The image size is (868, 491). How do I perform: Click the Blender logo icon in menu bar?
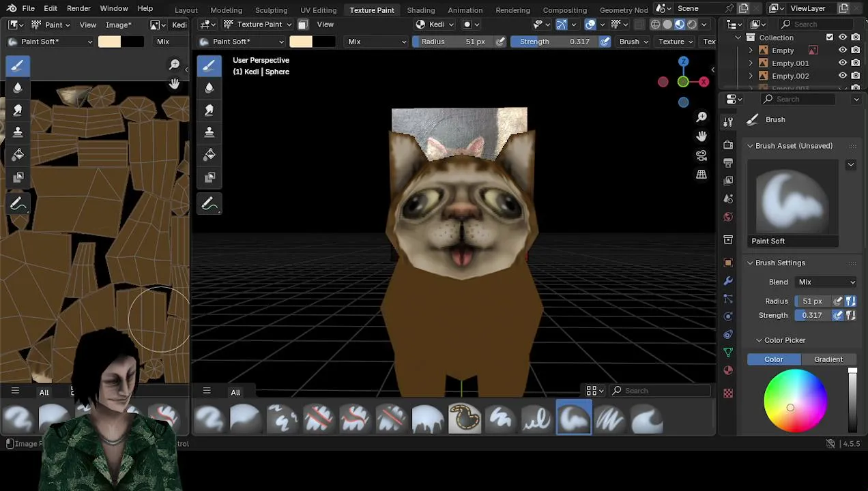12,8
